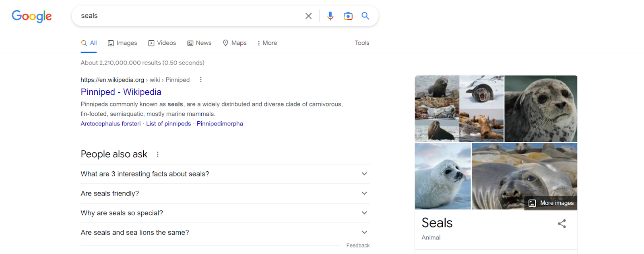The height and width of the screenshot is (254, 644).
Task: Switch to the Images tab
Action: pyautogui.click(x=122, y=43)
